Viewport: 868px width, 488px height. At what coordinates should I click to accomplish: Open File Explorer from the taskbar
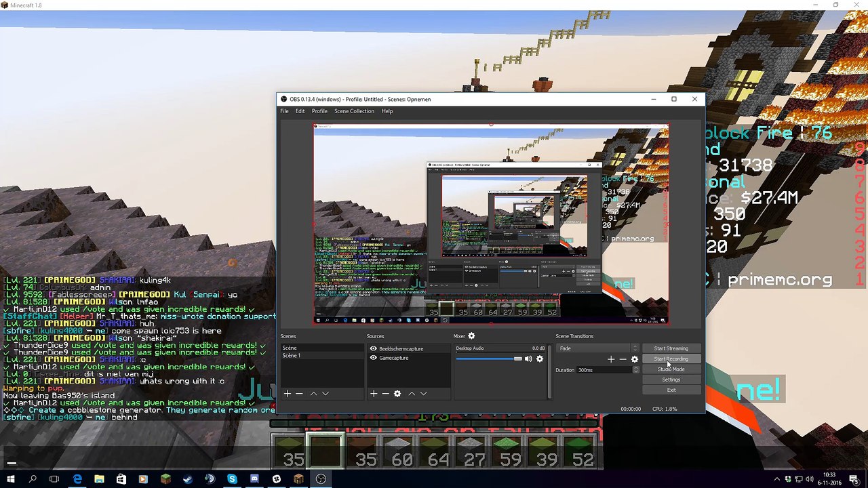[x=99, y=479]
